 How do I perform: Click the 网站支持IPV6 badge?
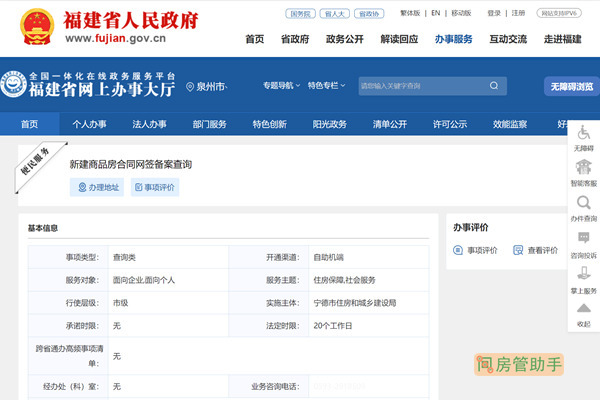(559, 13)
